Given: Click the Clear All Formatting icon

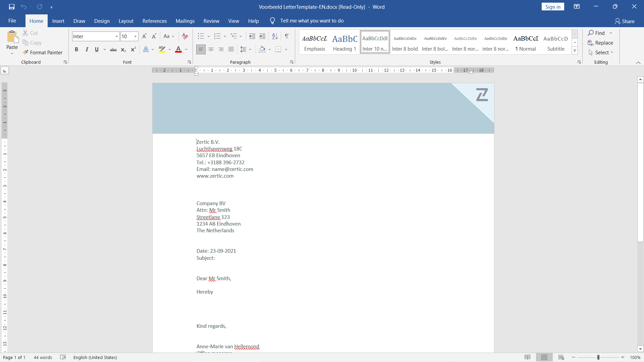Looking at the screenshot, I should coord(185,36).
